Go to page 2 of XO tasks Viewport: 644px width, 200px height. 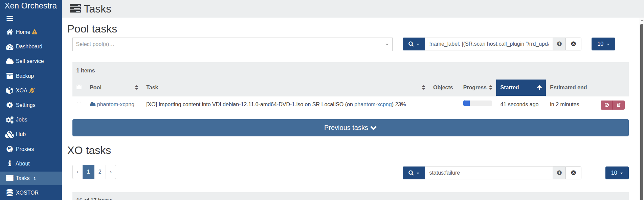click(100, 172)
